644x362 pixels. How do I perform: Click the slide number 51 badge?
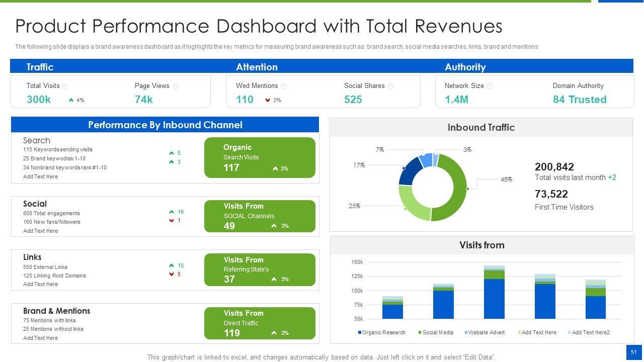tap(634, 352)
